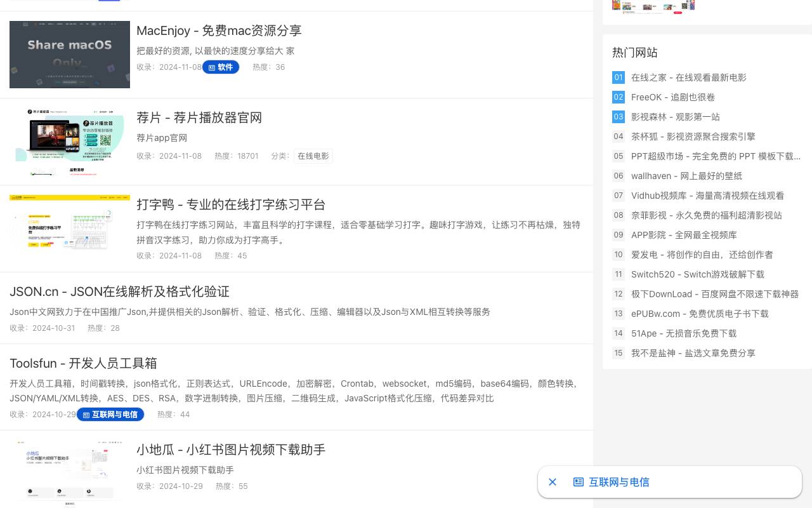Open Toolsfun - 开发人员工具箱 title
Screen dimensions: 812x508
pos(83,363)
